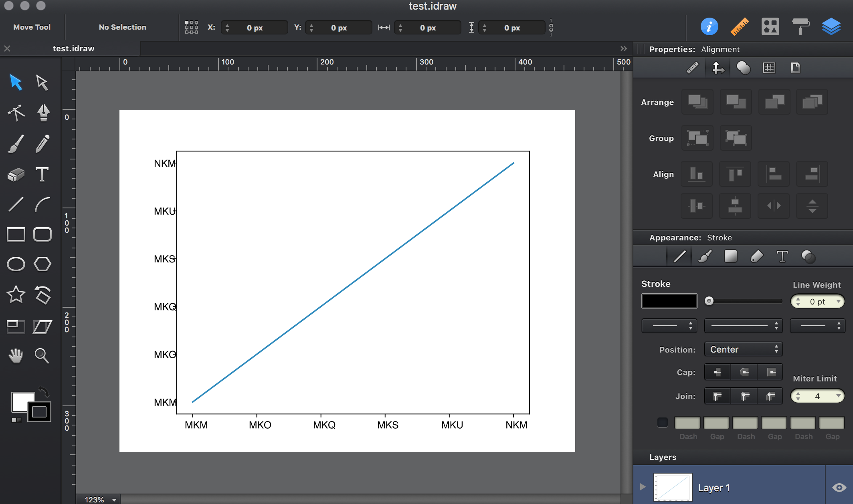853x504 pixels.
Task: Click the Bring to Front arrange button
Action: pyautogui.click(x=697, y=102)
